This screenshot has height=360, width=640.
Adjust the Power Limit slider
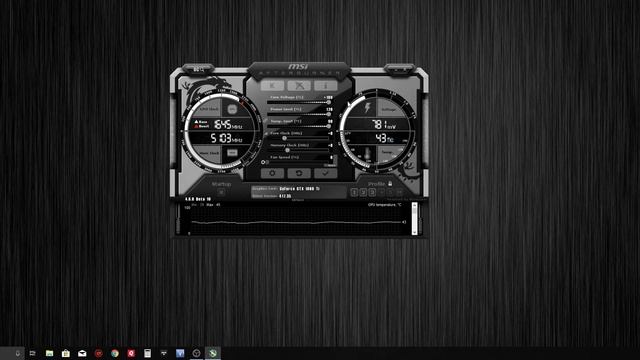(x=298, y=114)
